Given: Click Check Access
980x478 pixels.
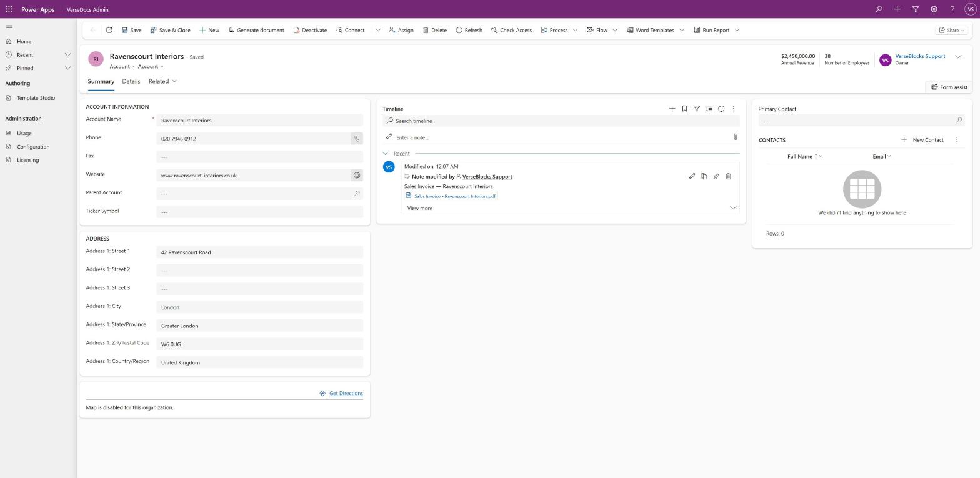Looking at the screenshot, I should [511, 30].
